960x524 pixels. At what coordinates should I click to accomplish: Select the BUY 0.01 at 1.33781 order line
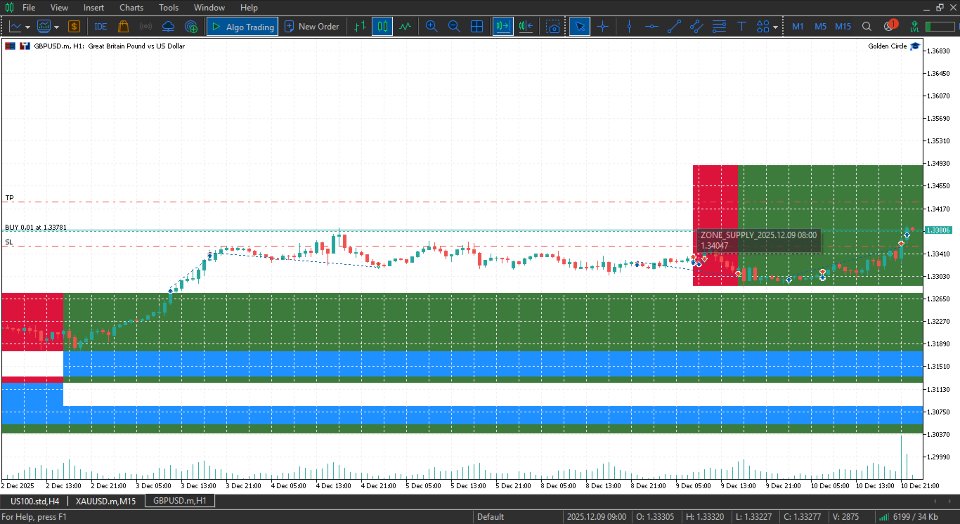coord(36,227)
